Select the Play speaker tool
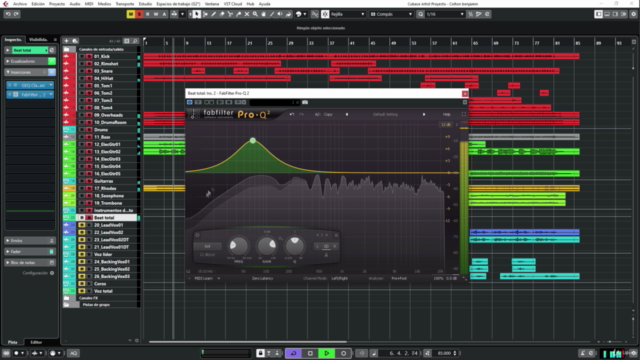Screen dimensions: 640x360 (x=280, y=14)
